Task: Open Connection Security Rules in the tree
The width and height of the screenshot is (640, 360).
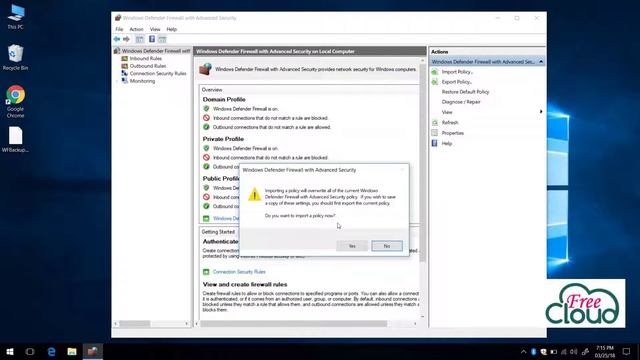Action: 158,73
